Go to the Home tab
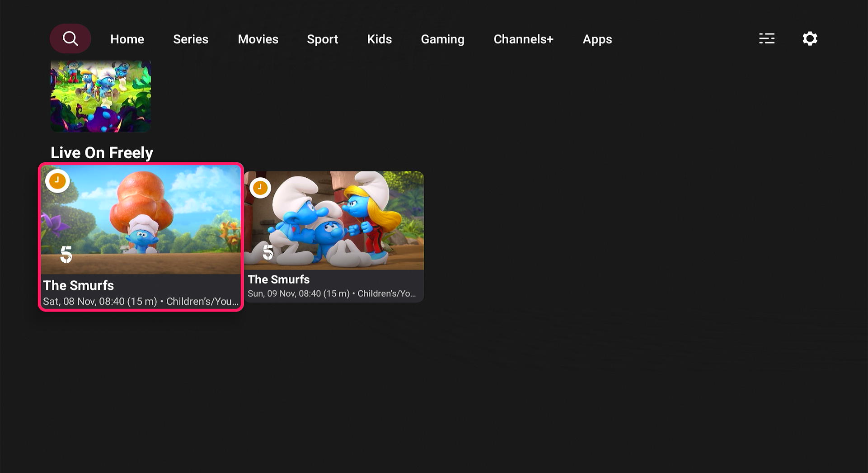This screenshot has height=473, width=868. [127, 39]
